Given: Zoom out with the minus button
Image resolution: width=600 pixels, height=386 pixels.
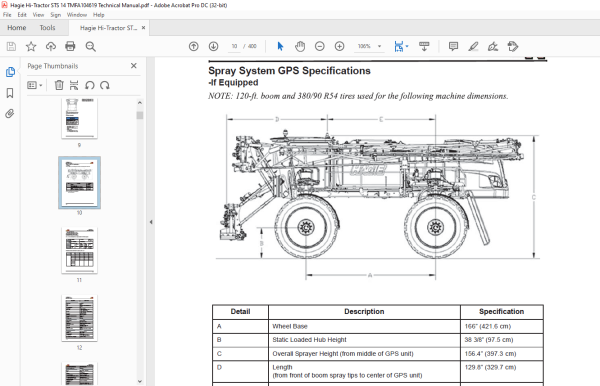Looking at the screenshot, I should (320, 46).
